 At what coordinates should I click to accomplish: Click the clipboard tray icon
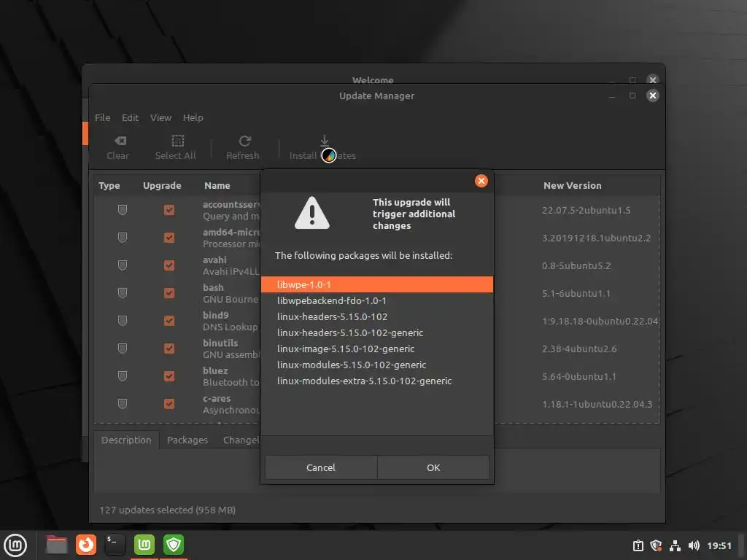(x=638, y=545)
